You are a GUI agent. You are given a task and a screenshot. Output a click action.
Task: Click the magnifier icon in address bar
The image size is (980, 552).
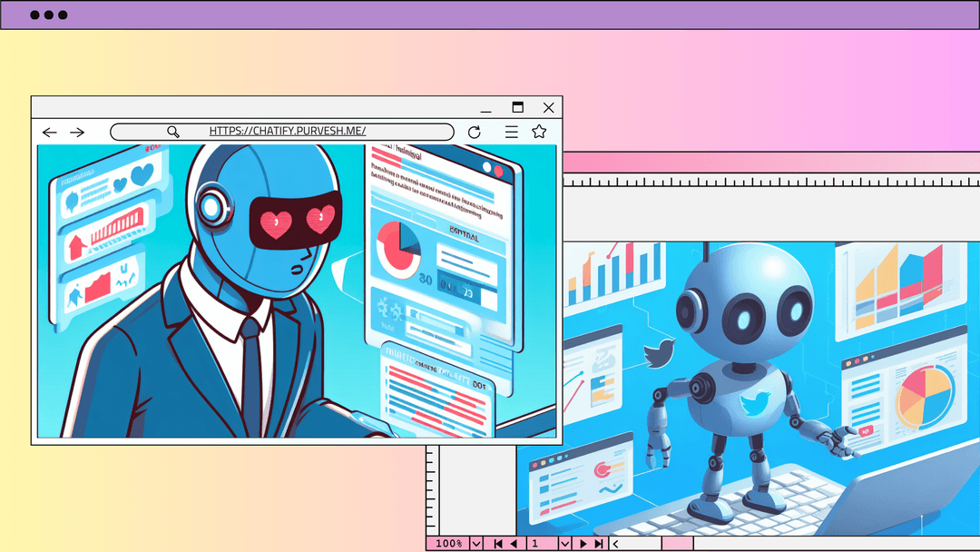173,132
